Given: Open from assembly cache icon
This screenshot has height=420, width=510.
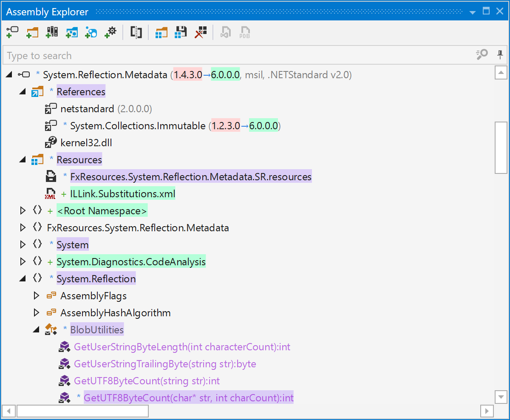Looking at the screenshot, I should 52,32.
